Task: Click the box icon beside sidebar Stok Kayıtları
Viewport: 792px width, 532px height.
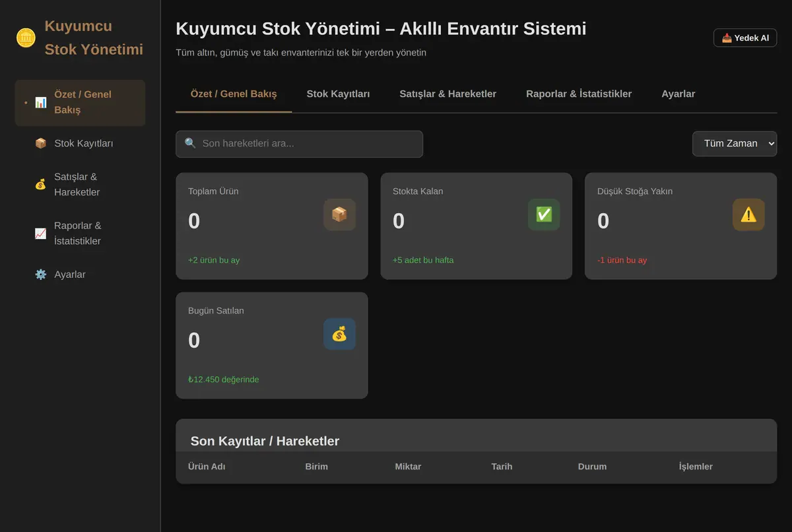Action: tap(41, 143)
